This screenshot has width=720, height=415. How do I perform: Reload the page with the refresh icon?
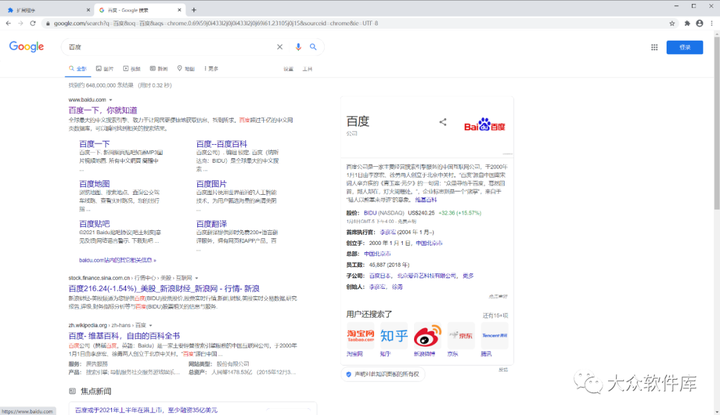coord(33,23)
